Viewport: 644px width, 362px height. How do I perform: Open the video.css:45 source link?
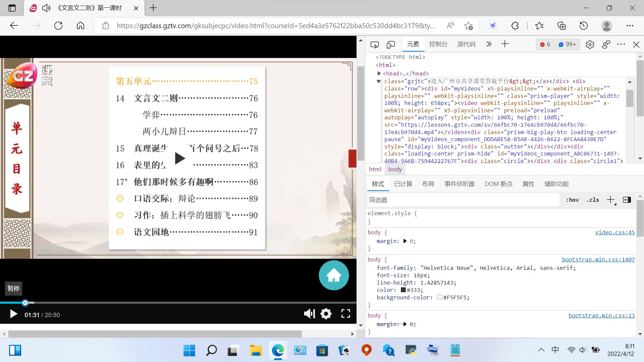click(615, 232)
